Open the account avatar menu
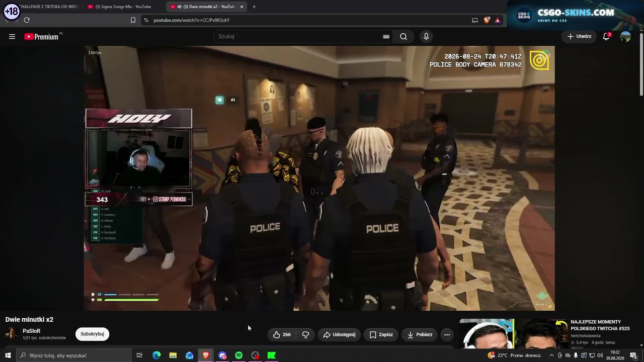This screenshot has height=362, width=644. 625,36
